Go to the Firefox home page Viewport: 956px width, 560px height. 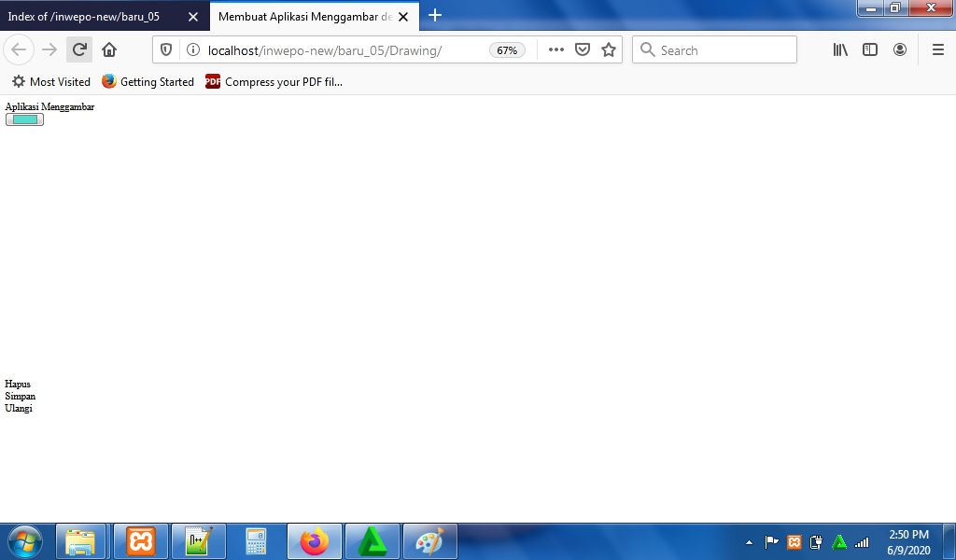(109, 50)
